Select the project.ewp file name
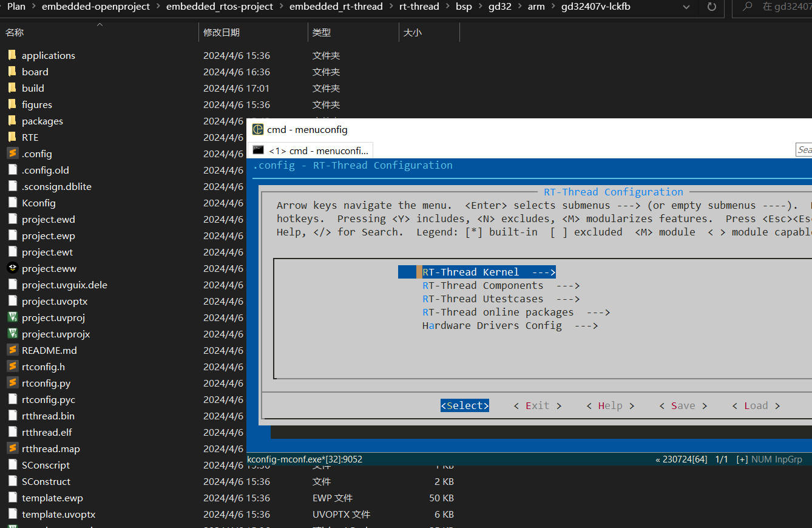 tap(49, 235)
